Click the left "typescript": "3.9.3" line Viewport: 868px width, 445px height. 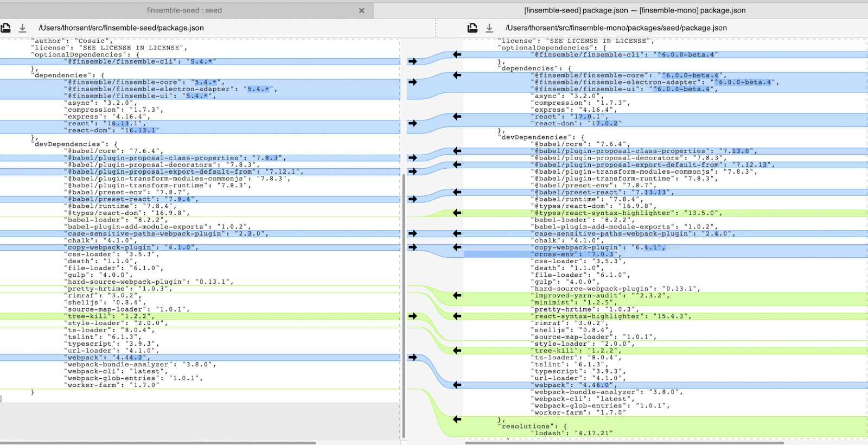pos(112,344)
